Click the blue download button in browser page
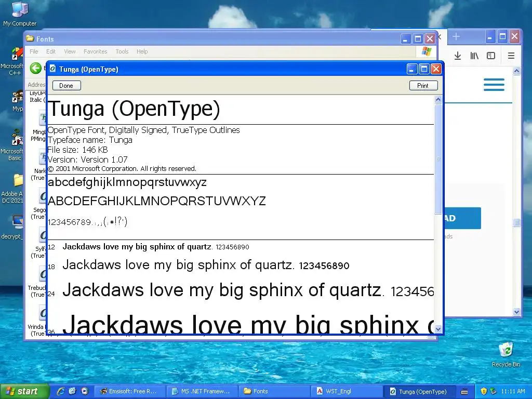The image size is (532, 399). [x=462, y=218]
